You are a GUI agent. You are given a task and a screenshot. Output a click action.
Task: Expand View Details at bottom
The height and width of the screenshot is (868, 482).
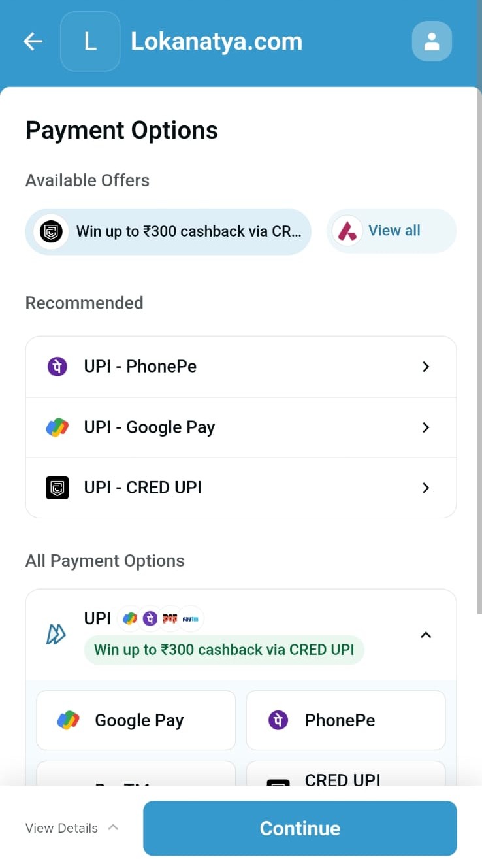[x=72, y=828]
